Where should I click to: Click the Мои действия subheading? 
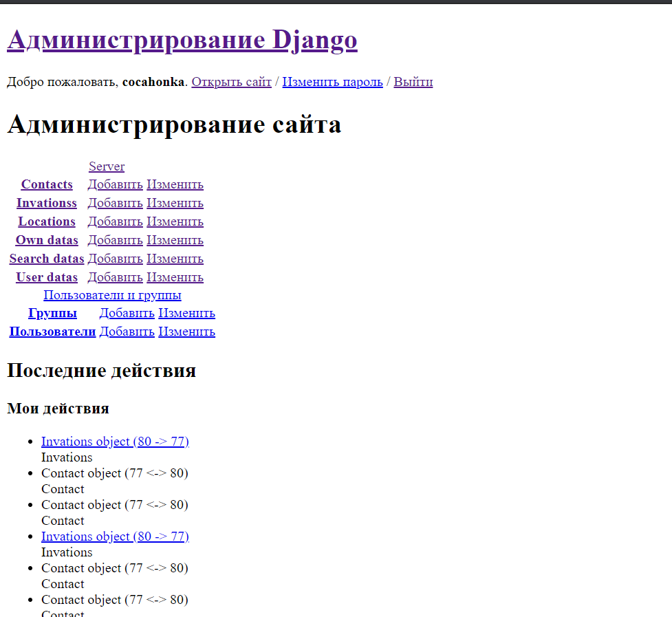click(x=58, y=409)
